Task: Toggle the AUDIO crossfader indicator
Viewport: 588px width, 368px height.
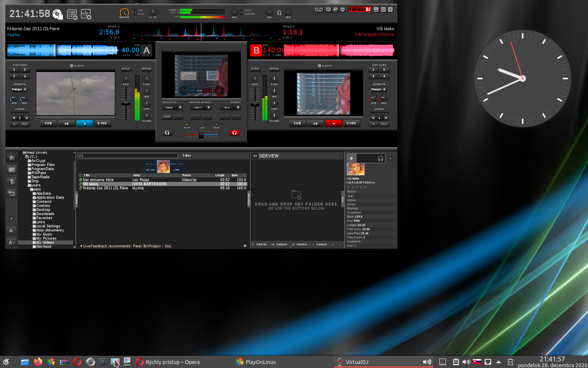Action: tap(187, 124)
